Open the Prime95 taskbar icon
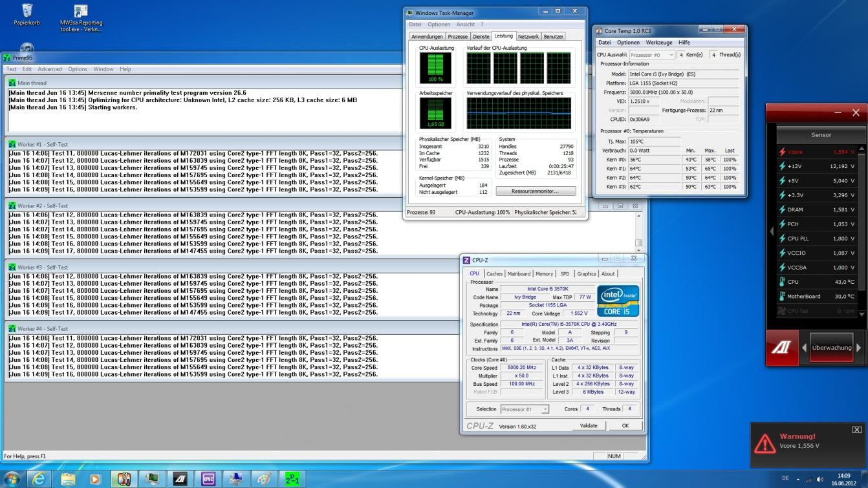 point(292,479)
